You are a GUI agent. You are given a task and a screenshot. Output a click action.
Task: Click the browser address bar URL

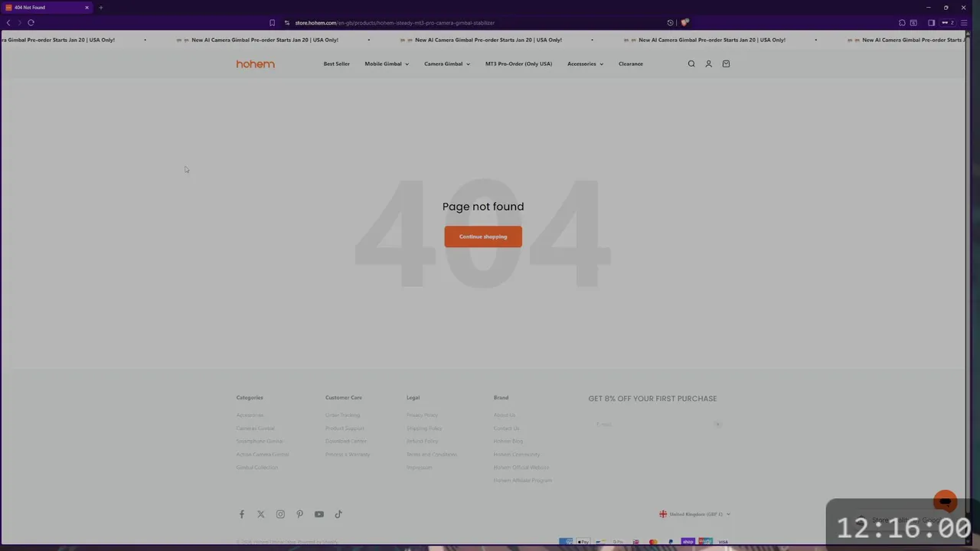tap(395, 23)
